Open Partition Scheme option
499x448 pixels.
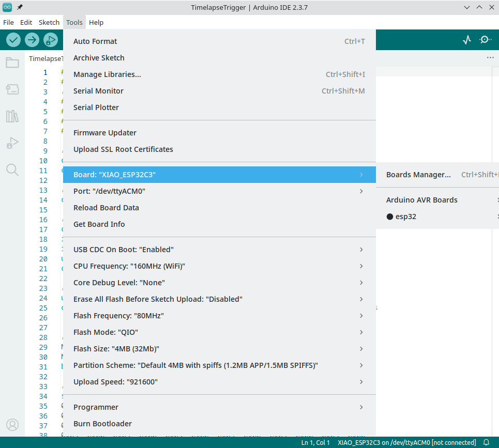[x=219, y=365]
